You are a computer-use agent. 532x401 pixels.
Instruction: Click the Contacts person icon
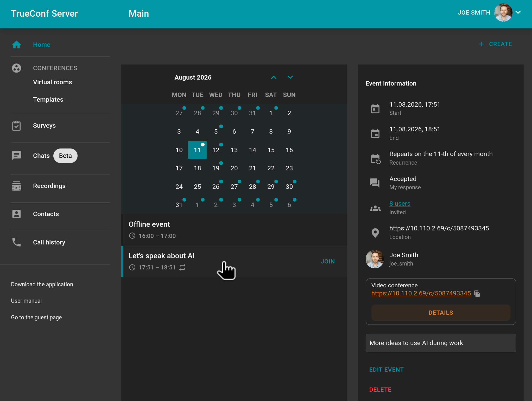coord(16,214)
